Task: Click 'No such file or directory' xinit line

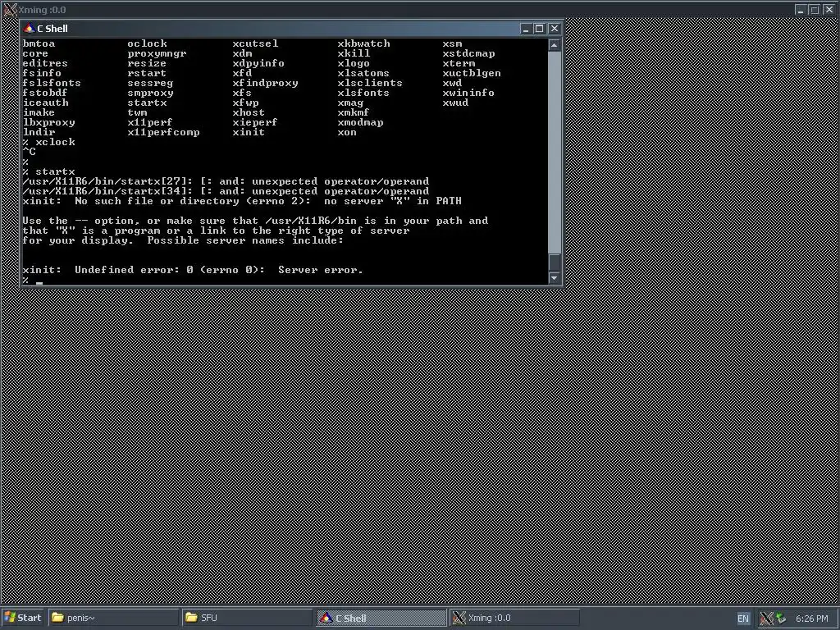Action: click(242, 201)
